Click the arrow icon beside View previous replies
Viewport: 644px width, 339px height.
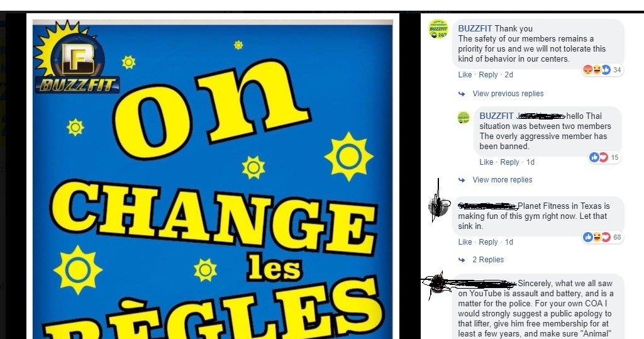click(x=462, y=94)
